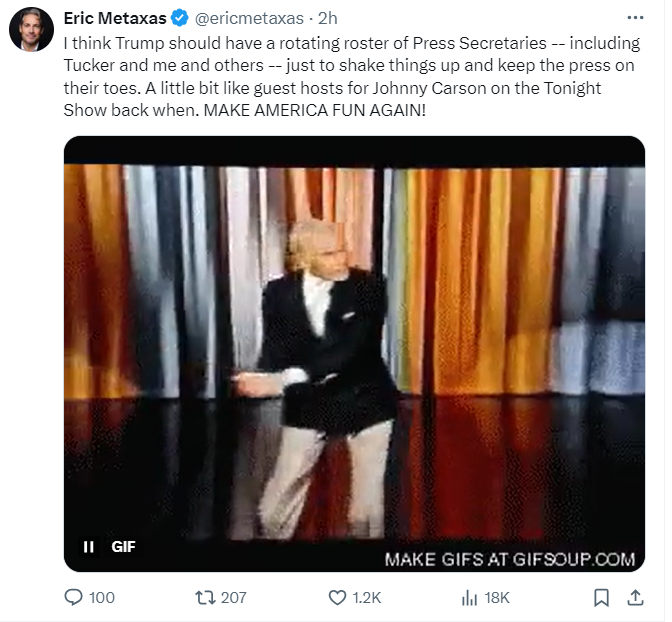The image size is (672, 622).
Task: Click the 1.2K likes count
Action: (367, 597)
